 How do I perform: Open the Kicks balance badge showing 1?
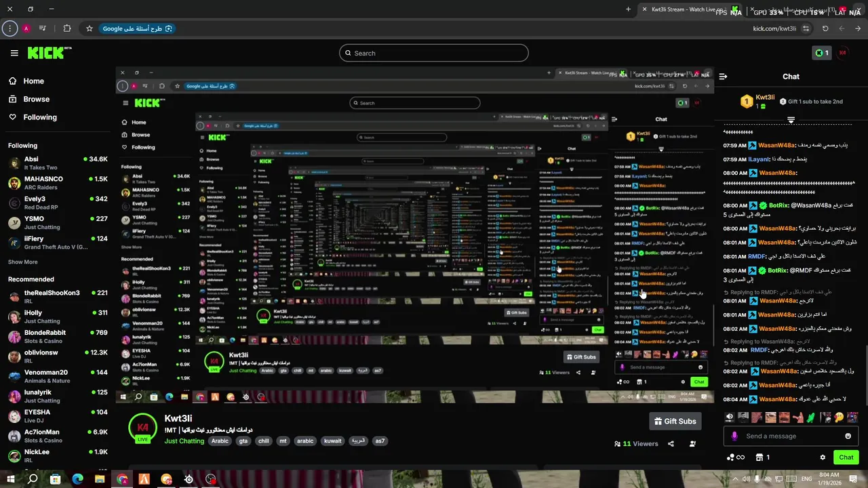821,53
